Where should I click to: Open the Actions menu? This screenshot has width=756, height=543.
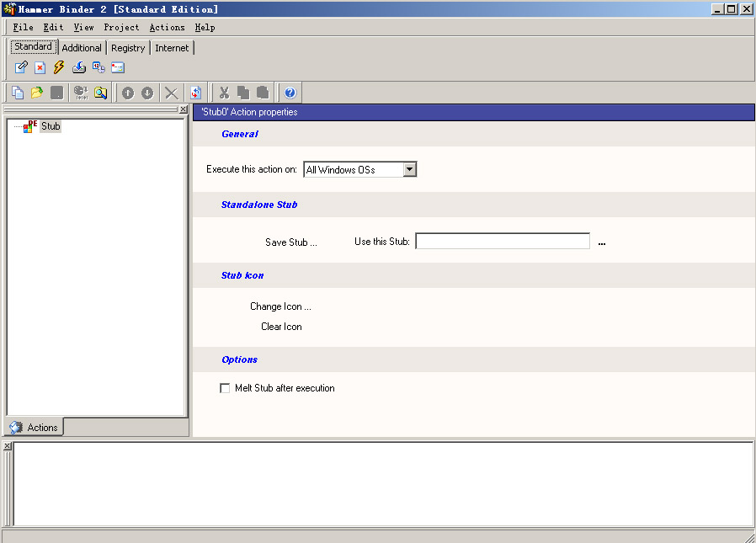tap(168, 28)
